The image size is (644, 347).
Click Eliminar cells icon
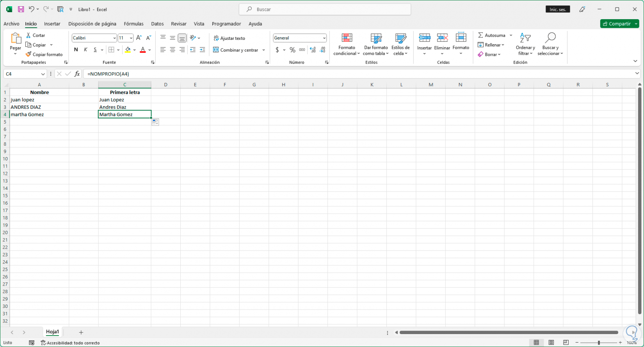442,38
